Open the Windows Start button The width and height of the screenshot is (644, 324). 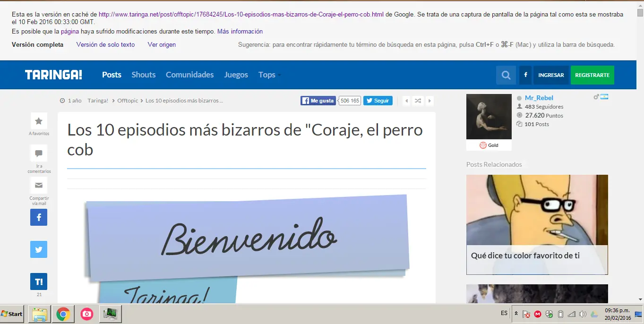pyautogui.click(x=12, y=314)
